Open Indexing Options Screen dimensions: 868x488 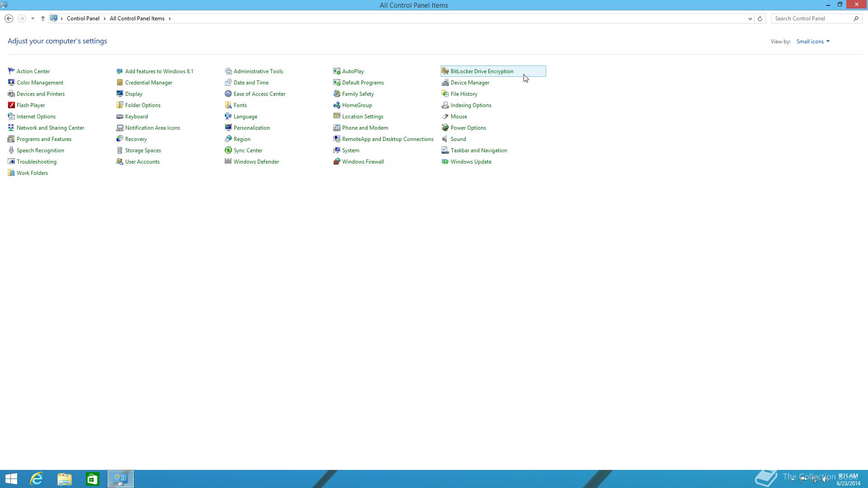(x=471, y=105)
